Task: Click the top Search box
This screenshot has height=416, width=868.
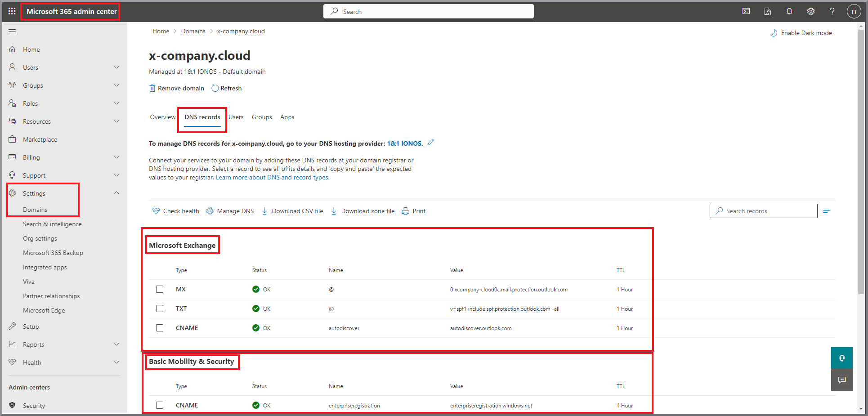Action: 429,11
